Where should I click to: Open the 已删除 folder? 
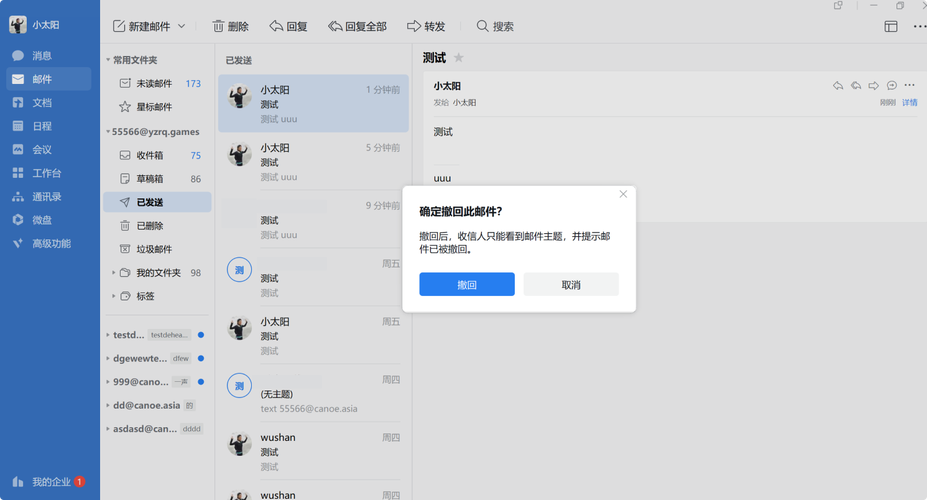point(157,226)
